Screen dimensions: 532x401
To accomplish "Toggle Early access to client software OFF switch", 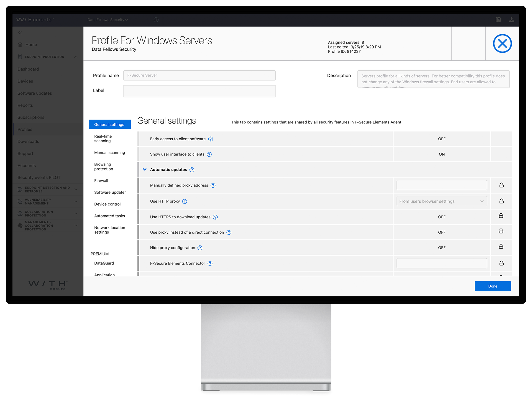I will (x=442, y=139).
